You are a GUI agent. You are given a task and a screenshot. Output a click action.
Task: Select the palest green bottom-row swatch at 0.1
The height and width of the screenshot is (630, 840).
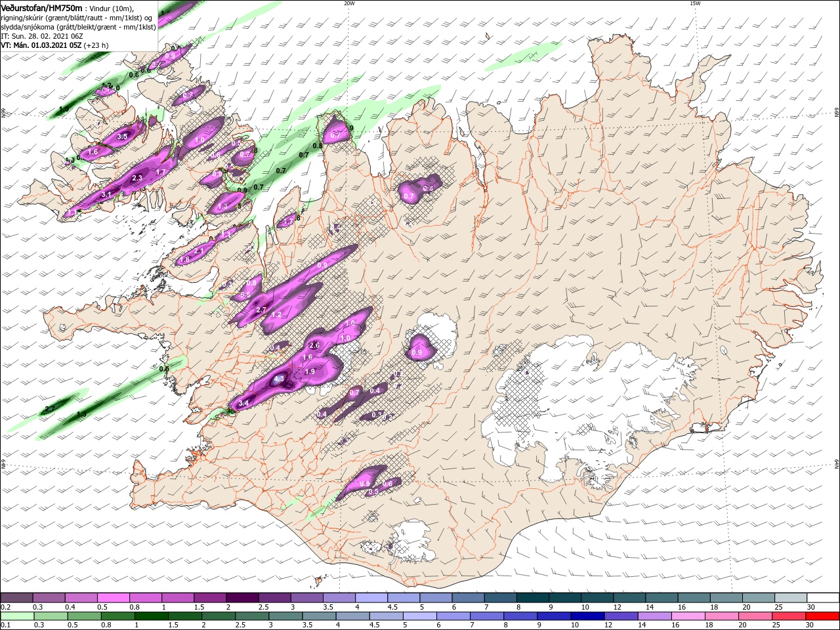coord(17,616)
